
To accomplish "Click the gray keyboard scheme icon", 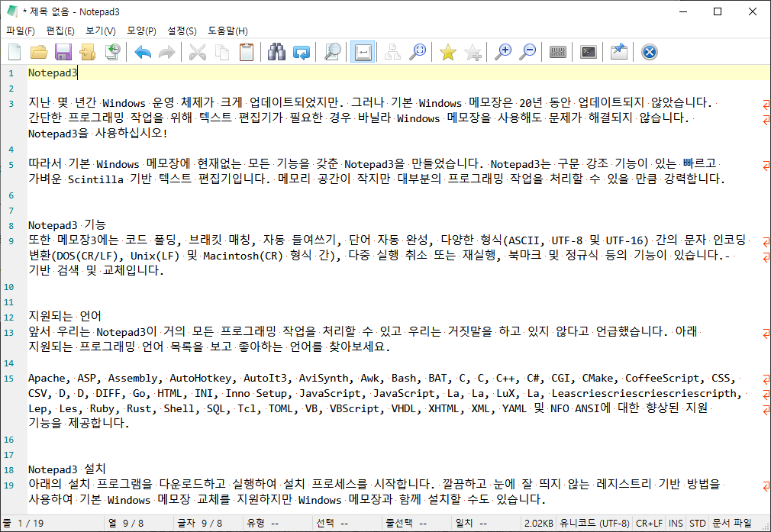I will point(557,52).
